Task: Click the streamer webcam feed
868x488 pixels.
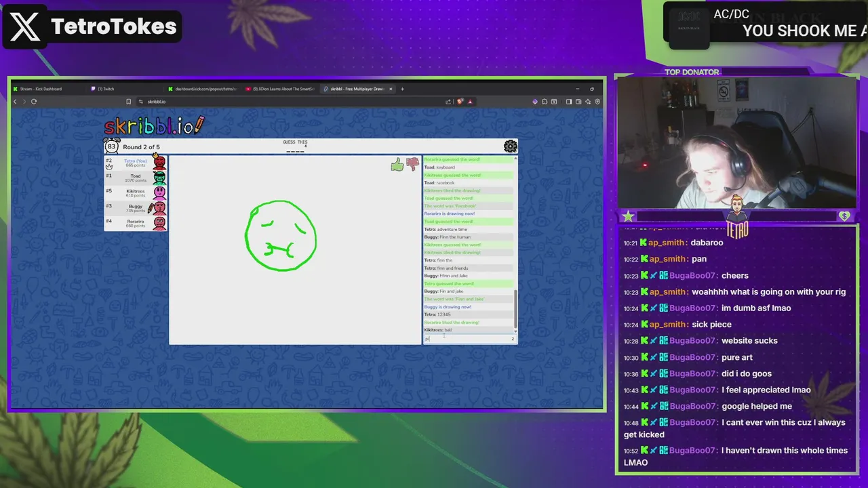Action: [736, 142]
